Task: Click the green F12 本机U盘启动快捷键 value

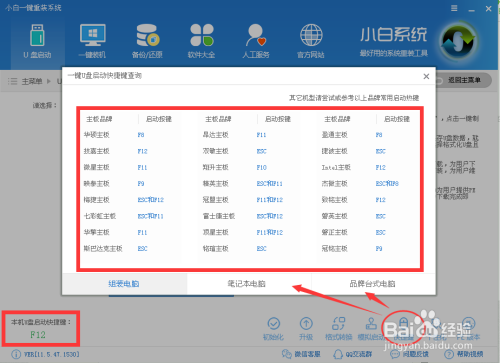Action: tap(38, 335)
